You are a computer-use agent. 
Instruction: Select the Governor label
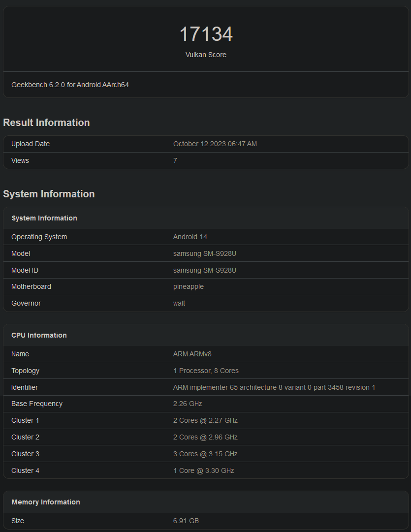coord(26,303)
